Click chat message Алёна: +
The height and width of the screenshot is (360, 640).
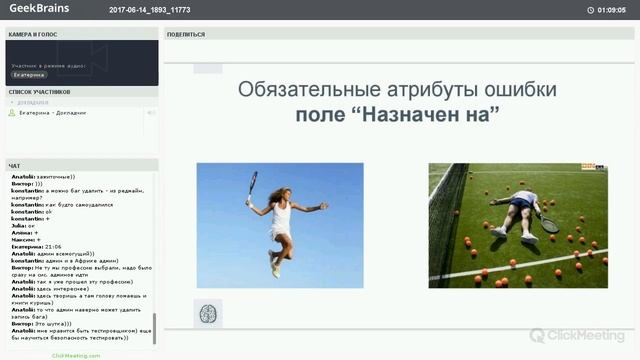24,233
